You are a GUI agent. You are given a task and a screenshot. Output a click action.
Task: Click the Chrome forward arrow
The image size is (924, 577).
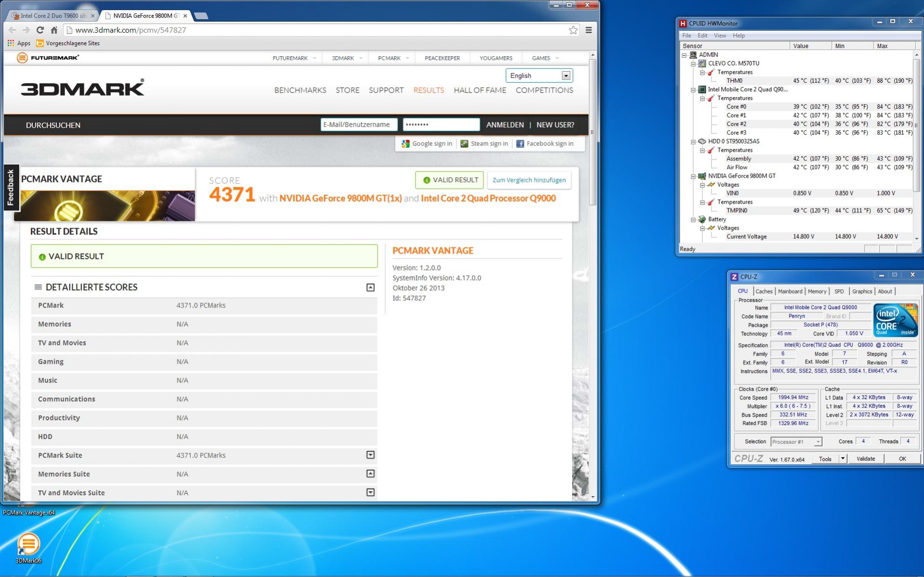pos(26,30)
